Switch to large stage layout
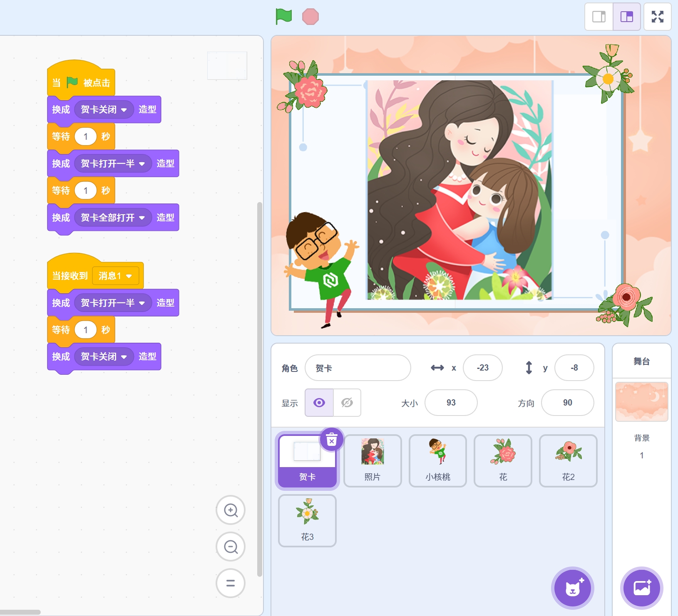Viewport: 678px width, 616px height. [x=626, y=17]
